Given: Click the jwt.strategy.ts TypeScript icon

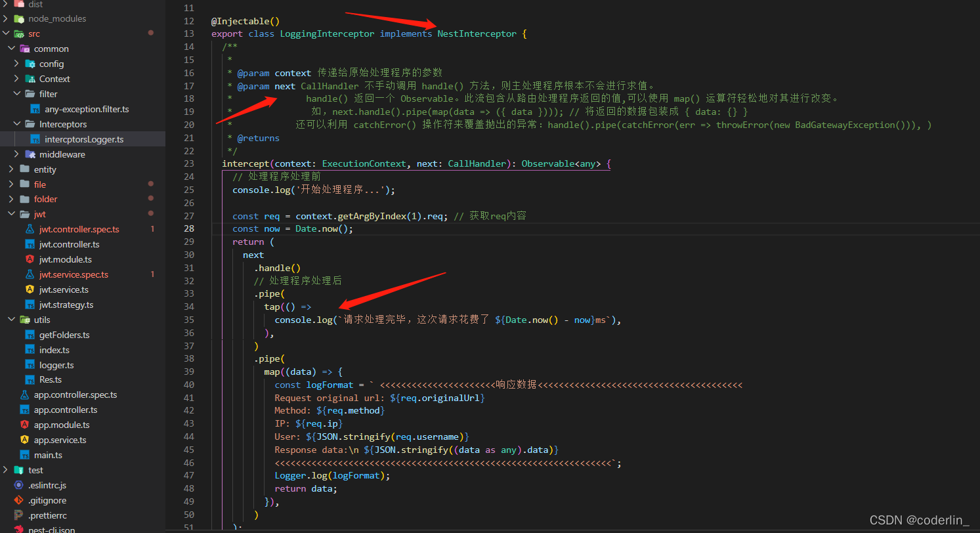Looking at the screenshot, I should (x=30, y=305).
